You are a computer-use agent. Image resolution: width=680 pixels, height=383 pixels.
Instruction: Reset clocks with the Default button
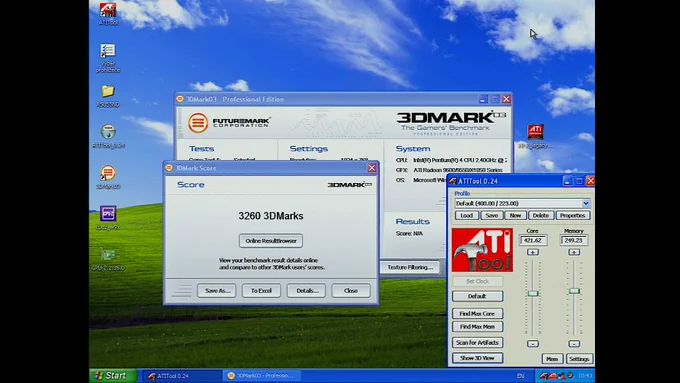click(477, 296)
